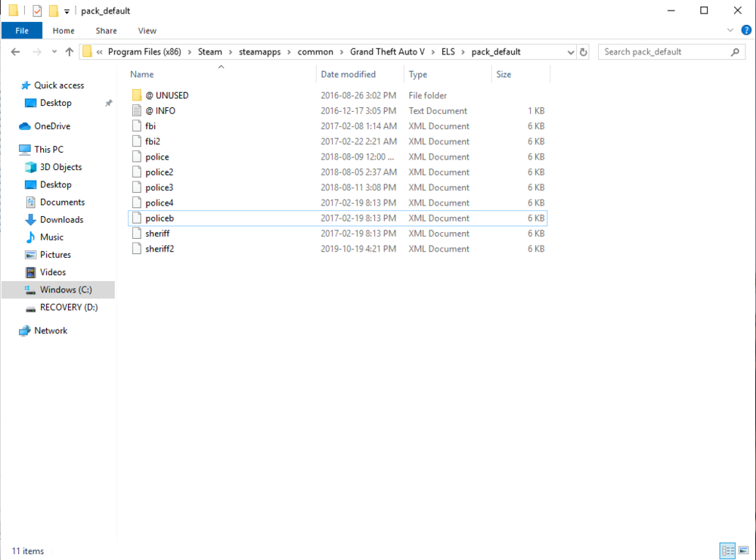
Task: Select the @ UNUSED folder icon
Action: (137, 95)
